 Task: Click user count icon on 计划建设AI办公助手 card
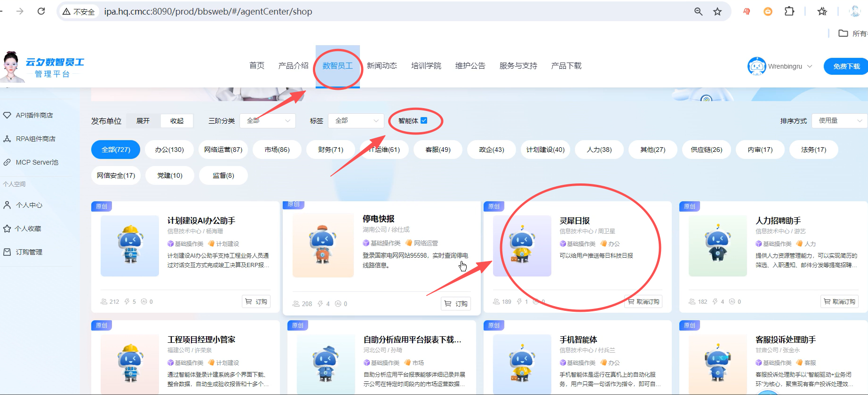coord(104,301)
